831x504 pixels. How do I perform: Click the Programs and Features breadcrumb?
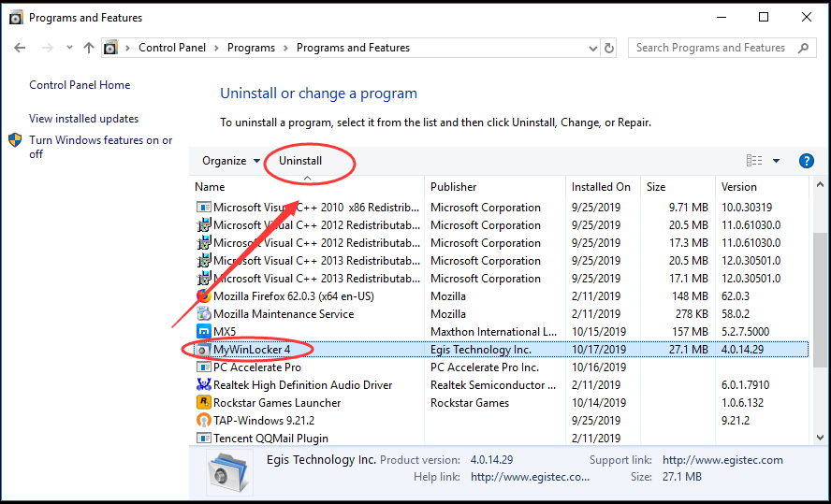pyautogui.click(x=353, y=48)
